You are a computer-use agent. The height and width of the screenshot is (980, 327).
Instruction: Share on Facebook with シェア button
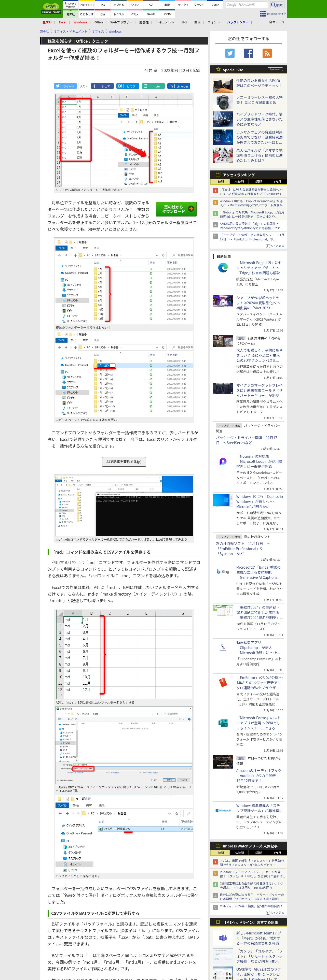(x=102, y=86)
